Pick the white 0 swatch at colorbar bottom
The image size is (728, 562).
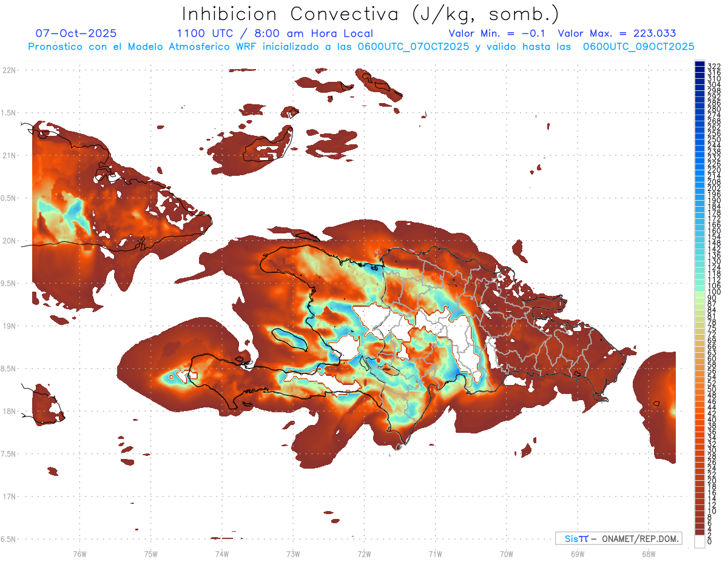tap(700, 542)
